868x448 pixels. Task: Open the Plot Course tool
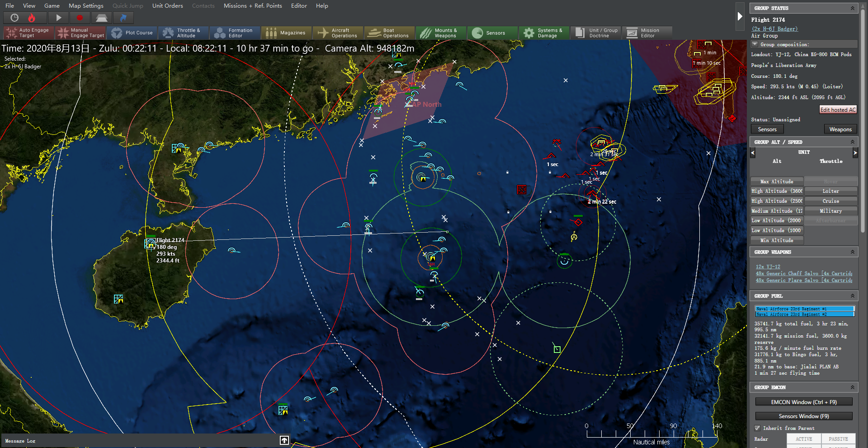133,33
